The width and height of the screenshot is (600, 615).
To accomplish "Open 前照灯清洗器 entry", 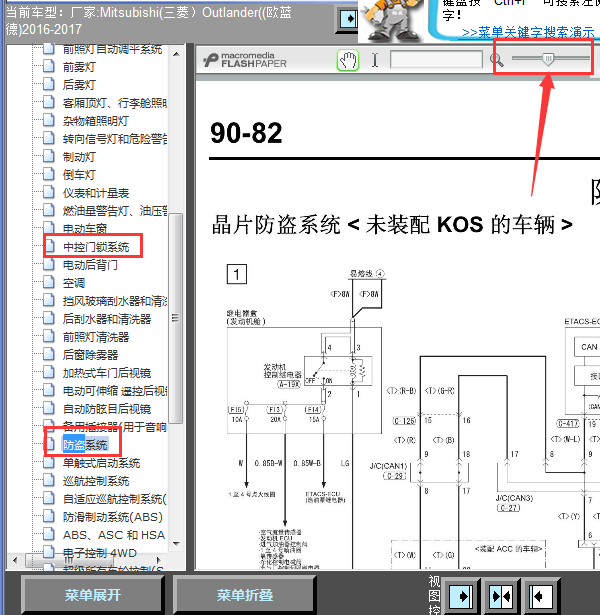I will pos(96,337).
